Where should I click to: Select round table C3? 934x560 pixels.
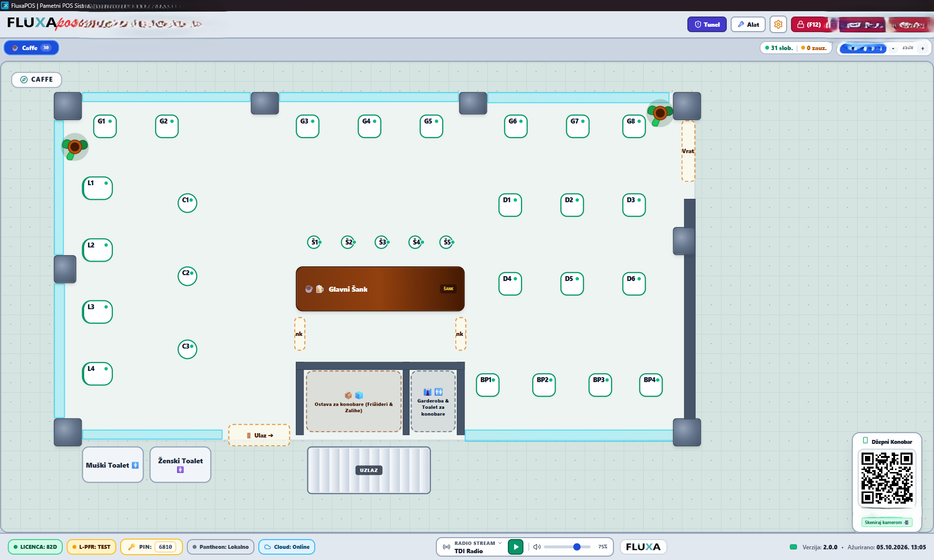click(x=187, y=349)
